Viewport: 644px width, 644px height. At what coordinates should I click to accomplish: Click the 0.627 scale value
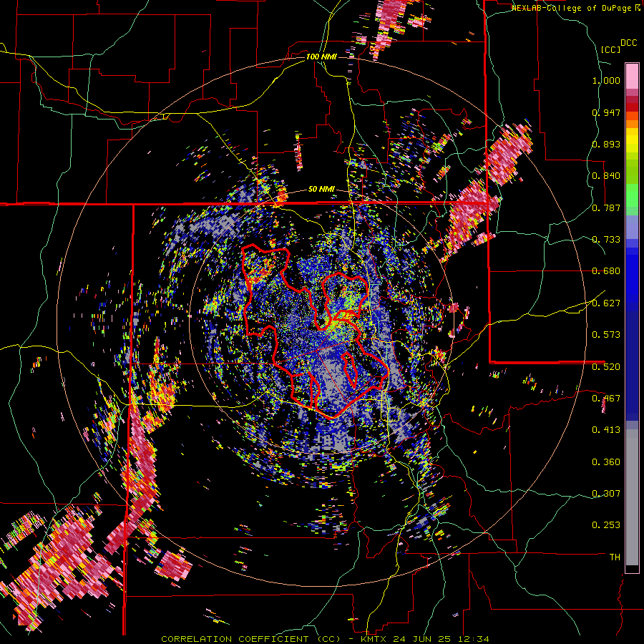(606, 303)
